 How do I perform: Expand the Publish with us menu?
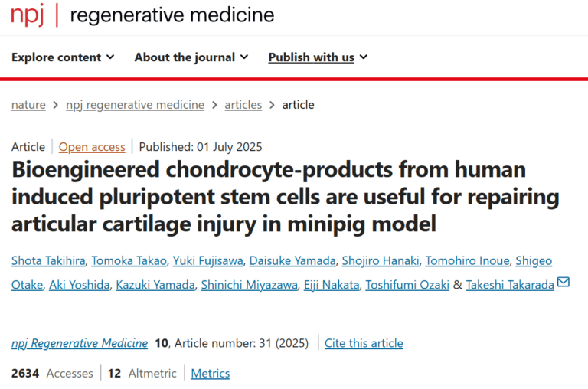pos(318,57)
